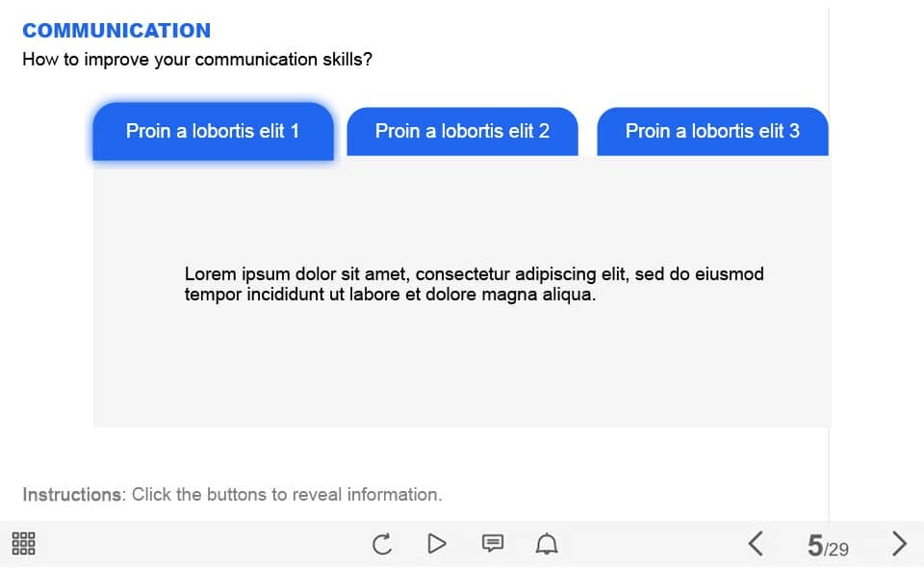Click the notification bell icon
This screenshot has height=568, width=924.
point(547,545)
